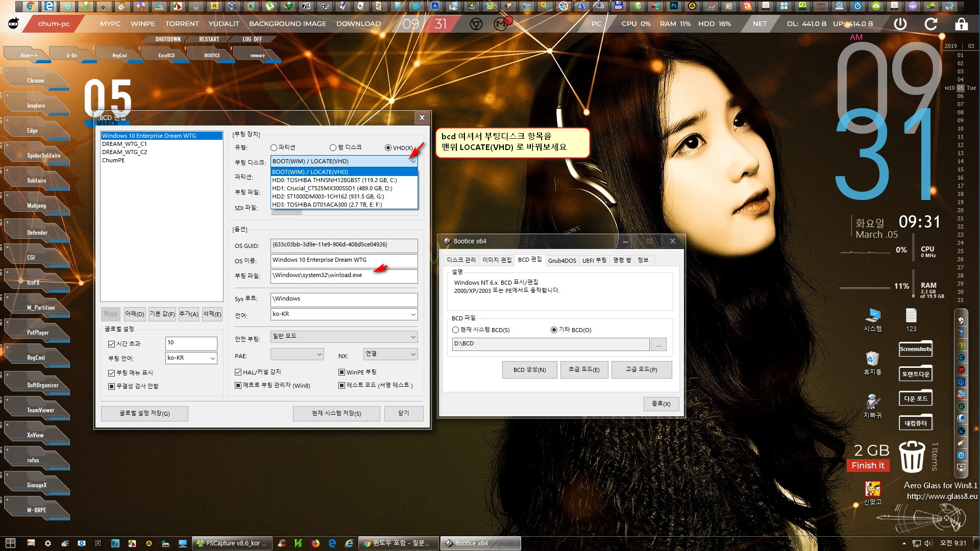The image size is (980, 551).
Task: Select 램 디스크 radio button
Action: 333,147
